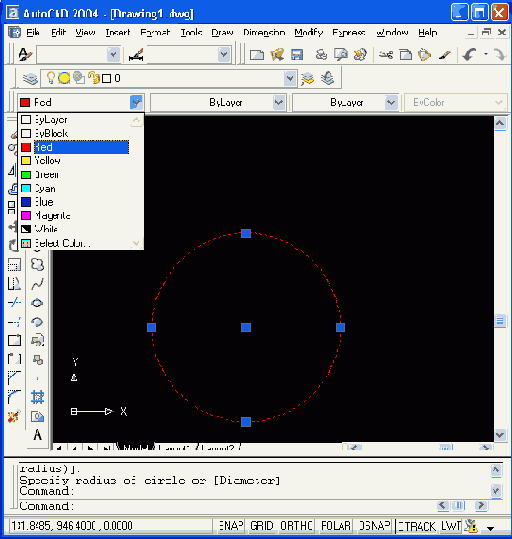Open the Dimension menu
This screenshot has width=512, height=539.
click(264, 33)
